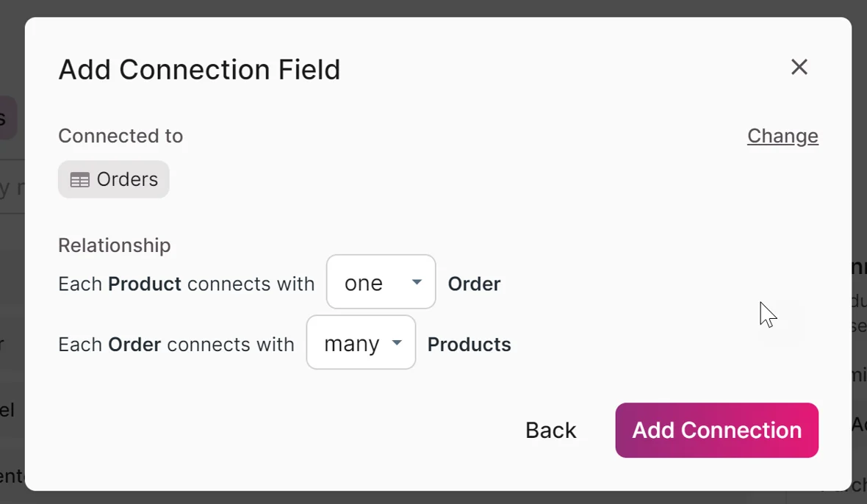The width and height of the screenshot is (867, 504).
Task: Click the arrow in the 'many' dropdown
Action: 397,343
